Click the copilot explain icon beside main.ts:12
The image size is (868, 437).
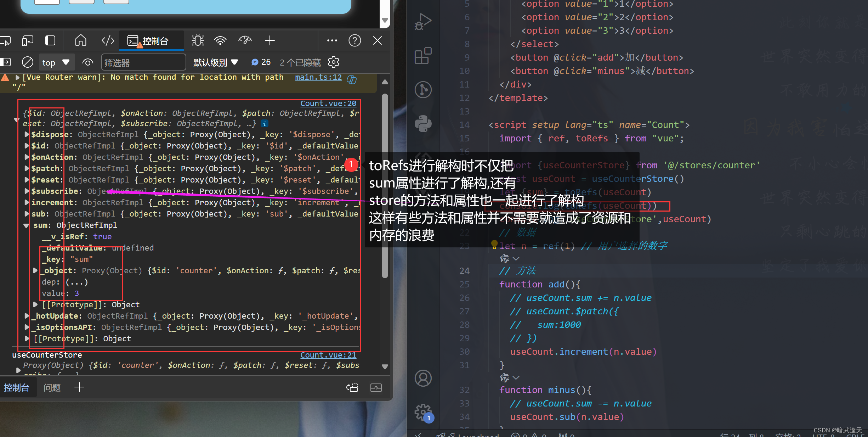coord(352,79)
